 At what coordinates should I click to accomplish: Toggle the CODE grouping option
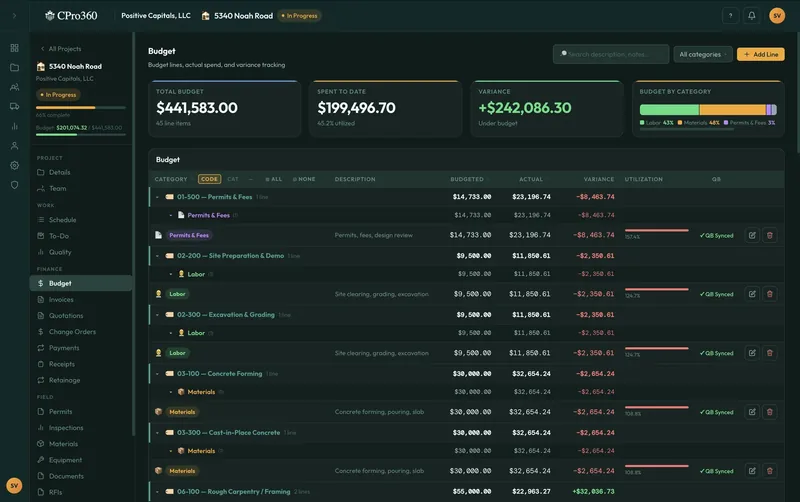[x=209, y=179]
